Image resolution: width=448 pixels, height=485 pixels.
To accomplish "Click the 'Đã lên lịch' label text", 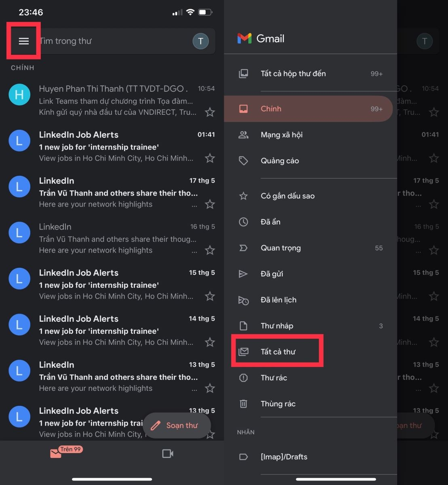I will point(279,300).
